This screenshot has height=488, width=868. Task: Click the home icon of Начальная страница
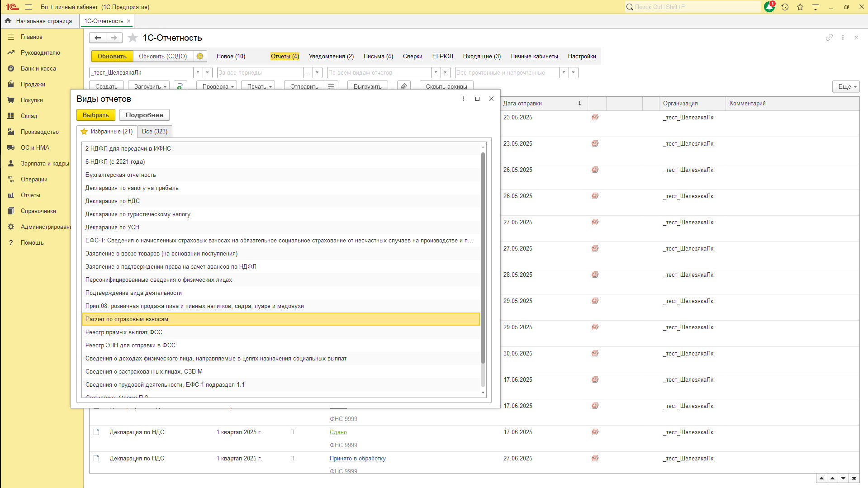(8, 21)
